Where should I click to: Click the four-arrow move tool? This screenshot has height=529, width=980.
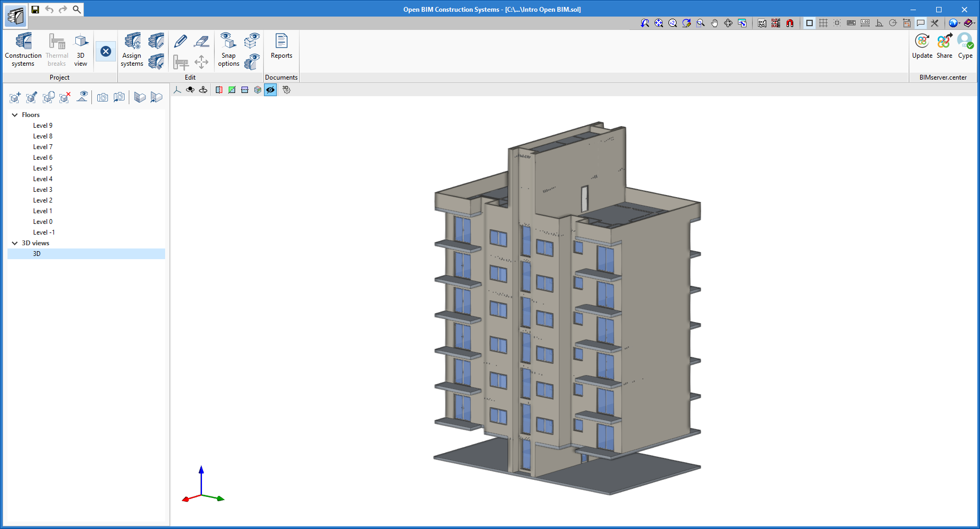(201, 62)
